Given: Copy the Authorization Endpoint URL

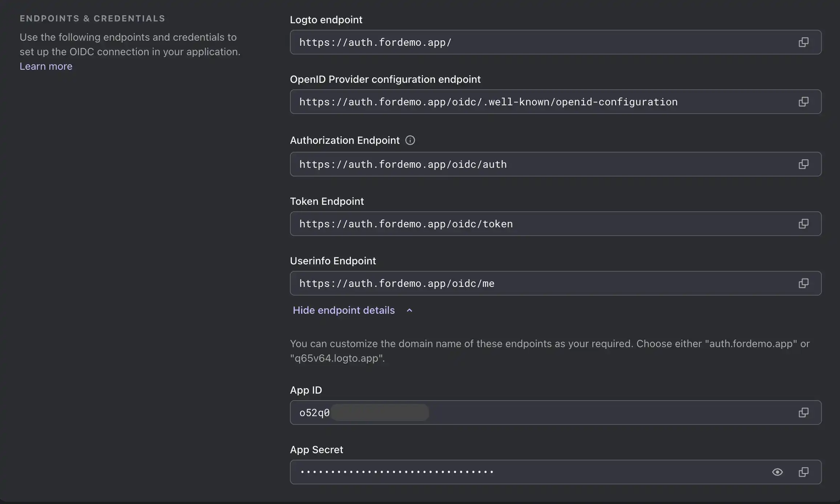Looking at the screenshot, I should [803, 164].
